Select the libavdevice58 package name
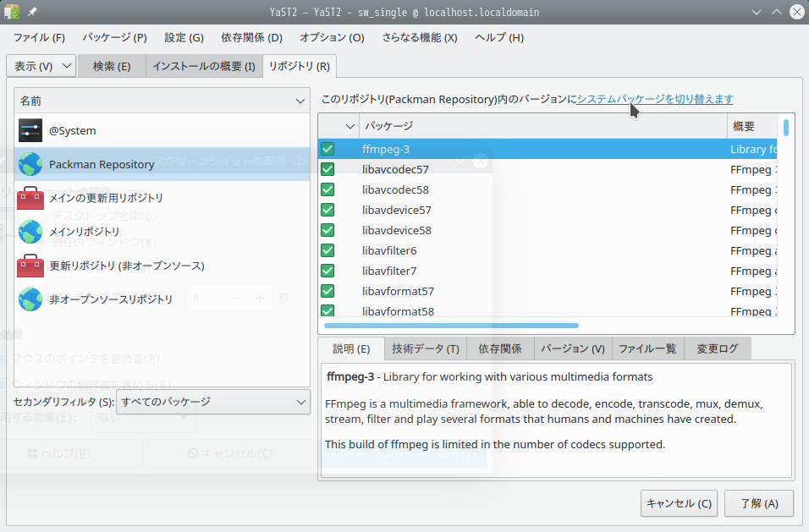This screenshot has width=809, height=532. (397, 230)
